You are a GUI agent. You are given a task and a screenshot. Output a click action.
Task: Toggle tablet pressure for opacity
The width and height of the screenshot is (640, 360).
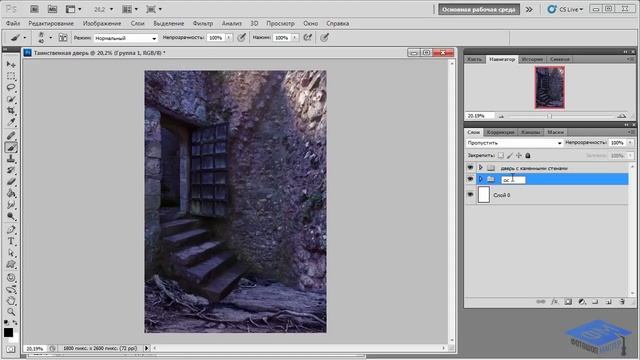(242, 38)
